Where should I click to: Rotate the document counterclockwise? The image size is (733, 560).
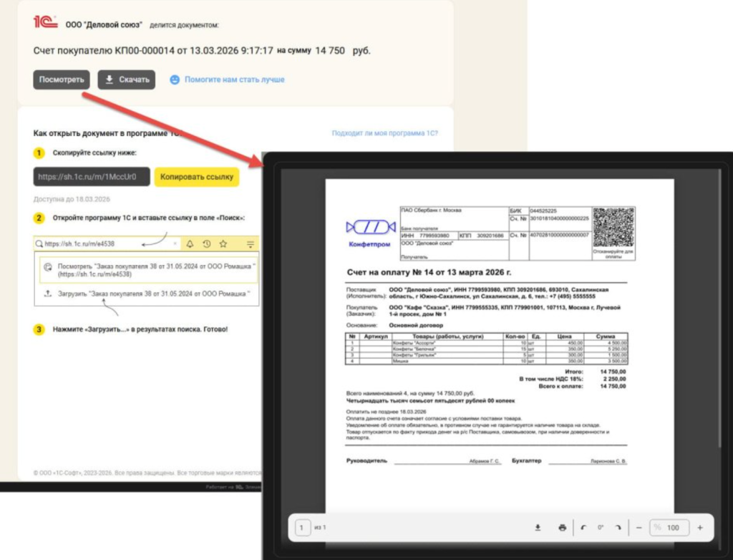(x=583, y=528)
